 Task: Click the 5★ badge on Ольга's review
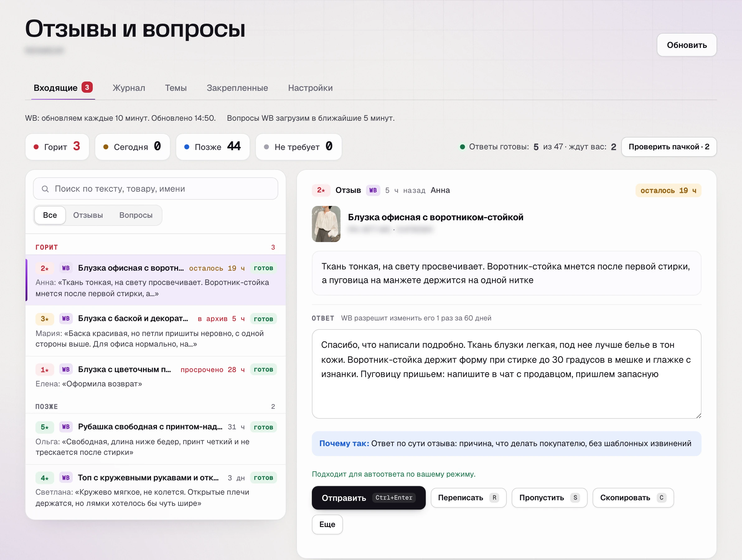point(45,427)
